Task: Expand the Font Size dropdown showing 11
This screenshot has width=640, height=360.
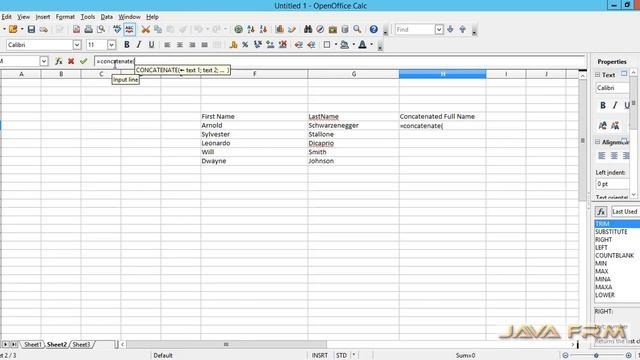Action: (111, 45)
